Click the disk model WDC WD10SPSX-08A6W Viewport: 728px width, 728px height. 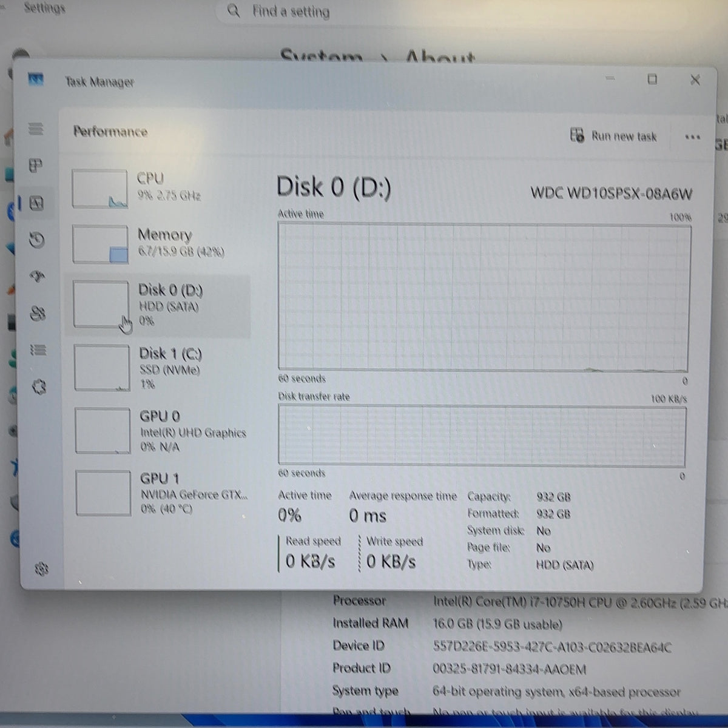(611, 194)
